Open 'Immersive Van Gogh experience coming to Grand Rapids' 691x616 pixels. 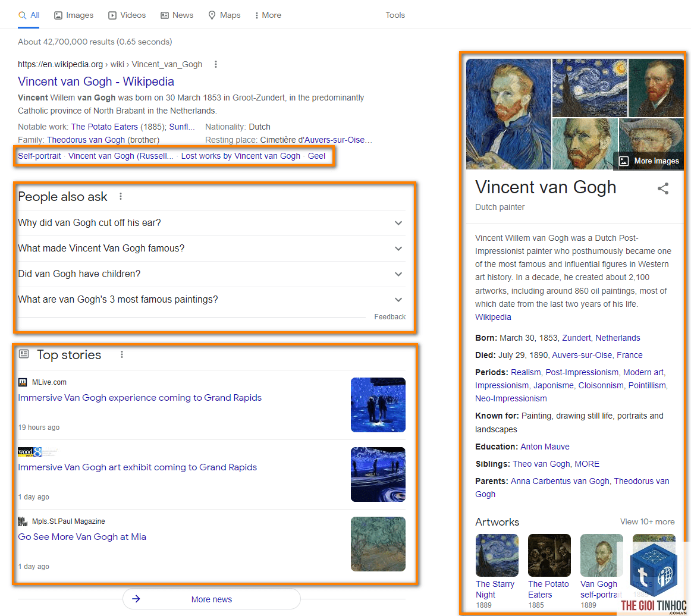[x=140, y=397]
